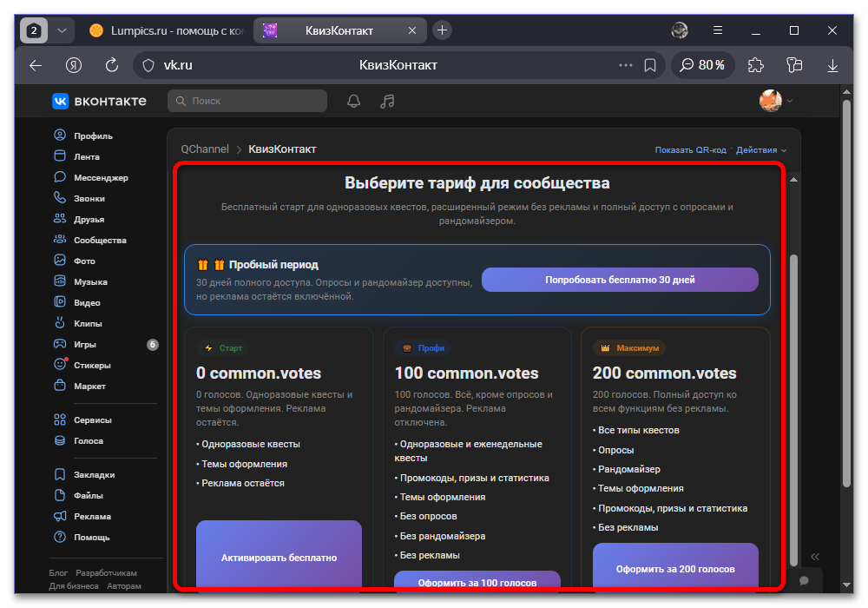
Task: Open Сообщества in the sidebar
Action: [x=100, y=241]
